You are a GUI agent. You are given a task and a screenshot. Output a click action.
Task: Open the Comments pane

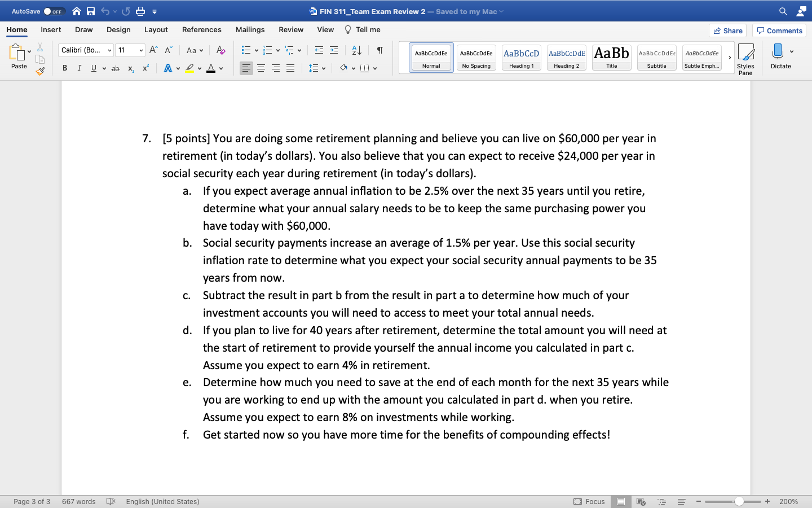pos(779,30)
